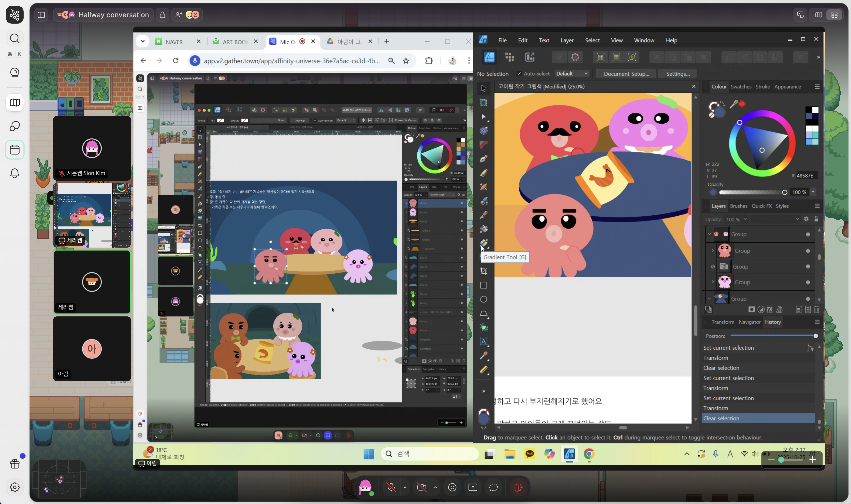Viewport: 851px width, 504px height.
Task: Select the Ellipse tool
Action: [x=484, y=299]
